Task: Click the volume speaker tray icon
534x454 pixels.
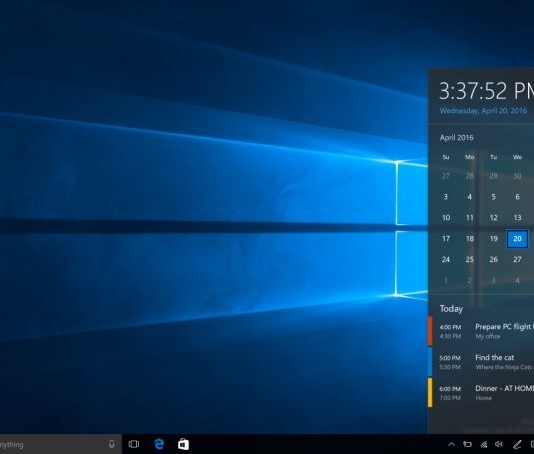Action: [499, 444]
